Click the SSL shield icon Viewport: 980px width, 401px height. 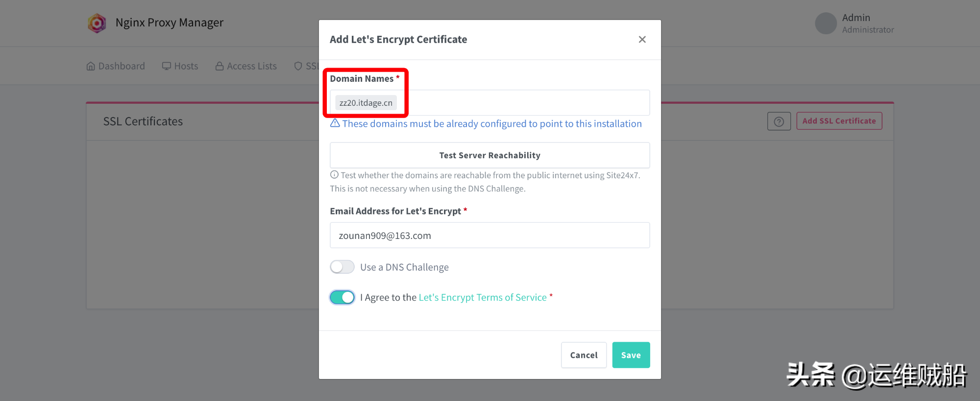298,66
